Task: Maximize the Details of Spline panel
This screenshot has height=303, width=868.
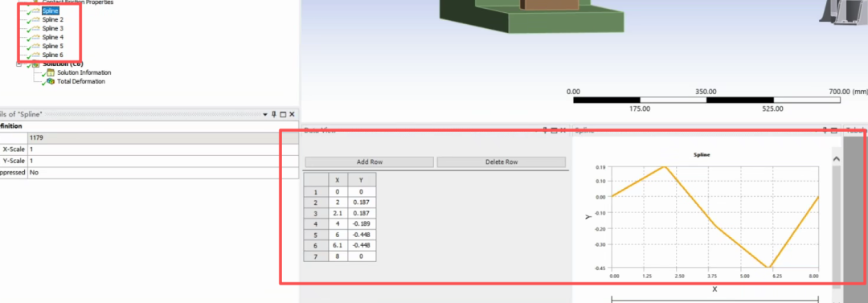Action: point(283,114)
